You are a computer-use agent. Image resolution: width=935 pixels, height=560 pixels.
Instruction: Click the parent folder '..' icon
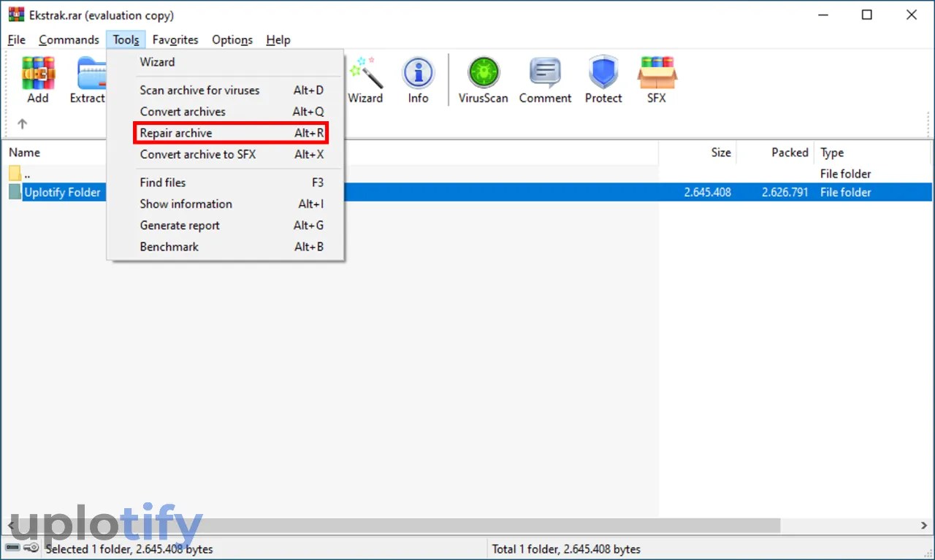(15, 174)
